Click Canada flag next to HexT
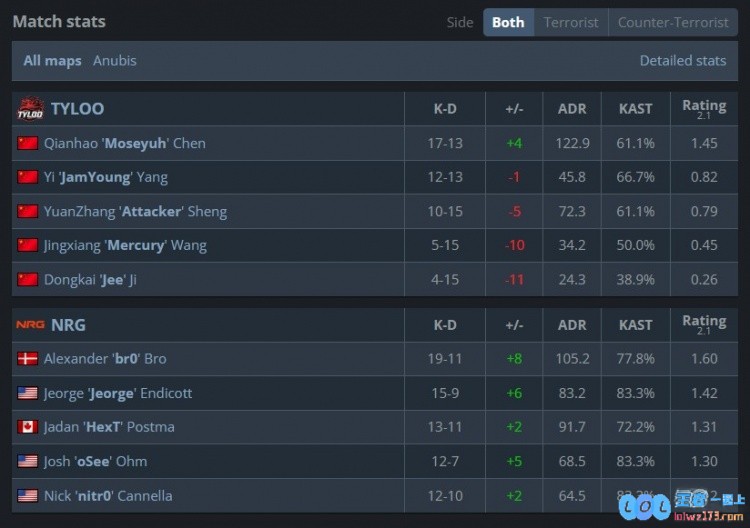The height and width of the screenshot is (528, 750). click(27, 427)
